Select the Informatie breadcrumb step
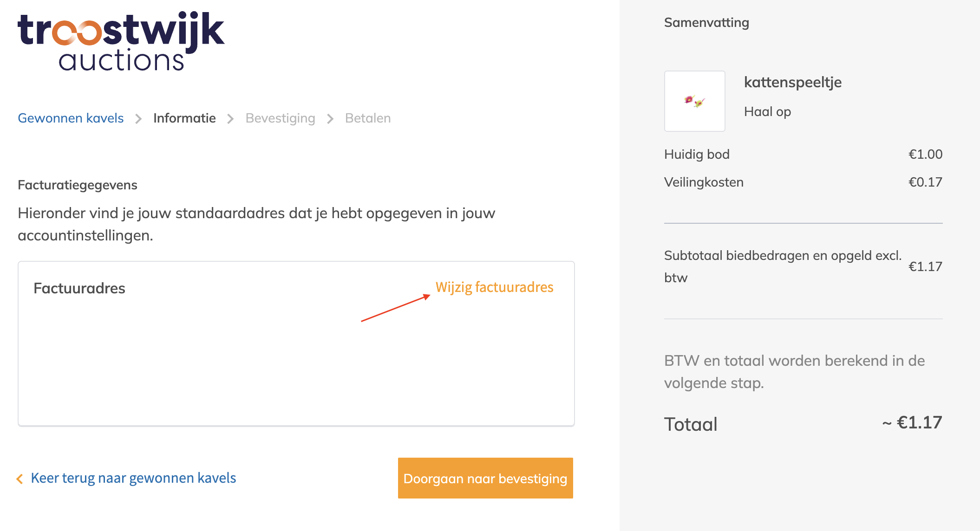 point(184,118)
